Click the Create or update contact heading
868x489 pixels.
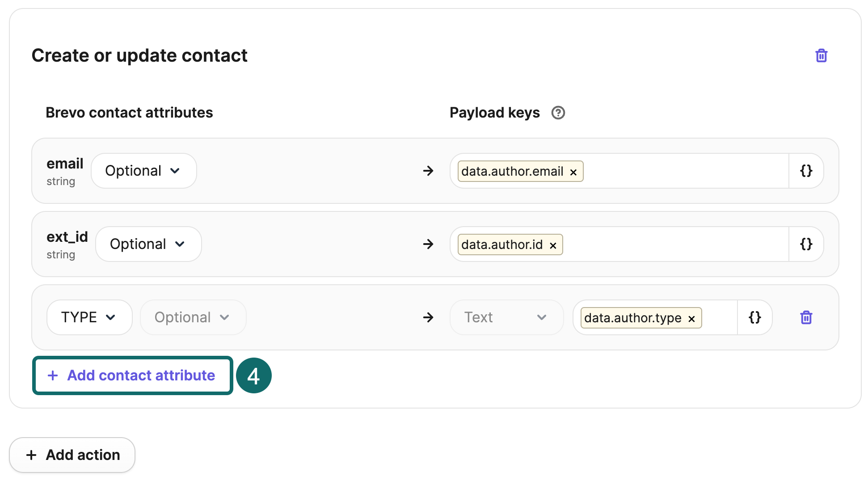[x=139, y=55]
